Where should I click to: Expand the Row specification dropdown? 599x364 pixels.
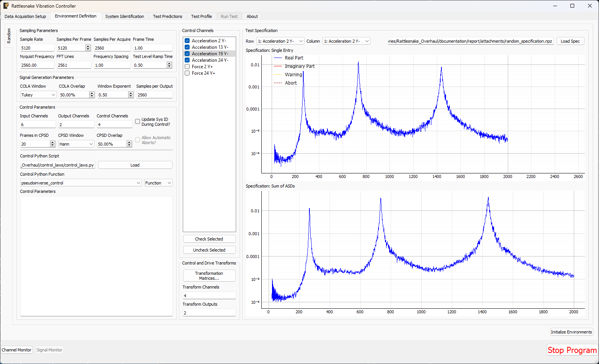click(280, 41)
